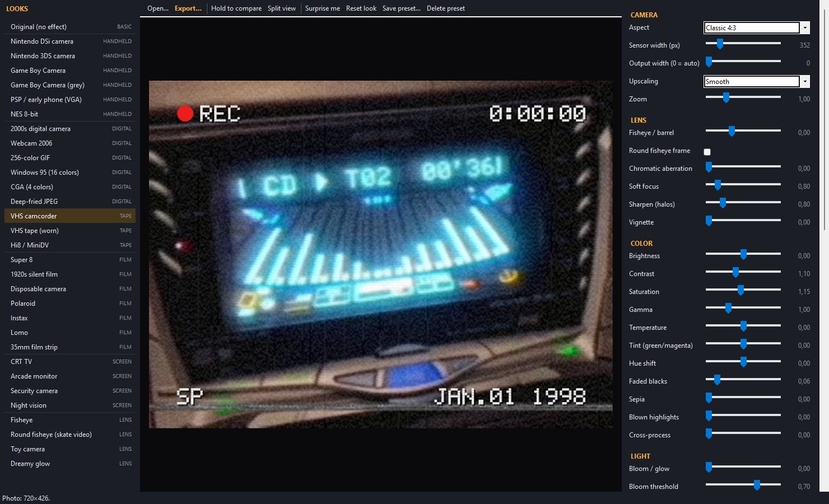Pick the Deep-fried JPEG look
Screen dimensions: 829x504
pyautogui.click(x=70, y=202)
